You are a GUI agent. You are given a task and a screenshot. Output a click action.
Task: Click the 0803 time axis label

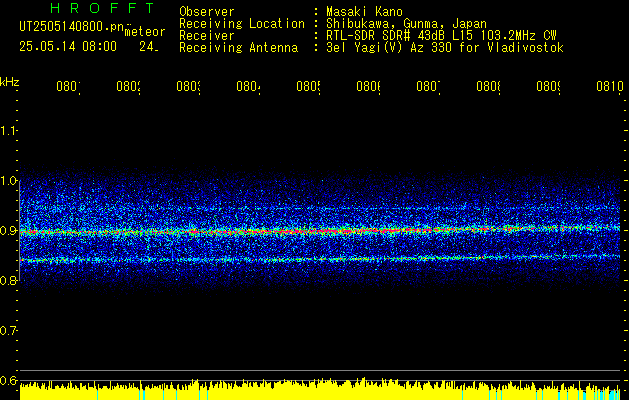point(189,87)
